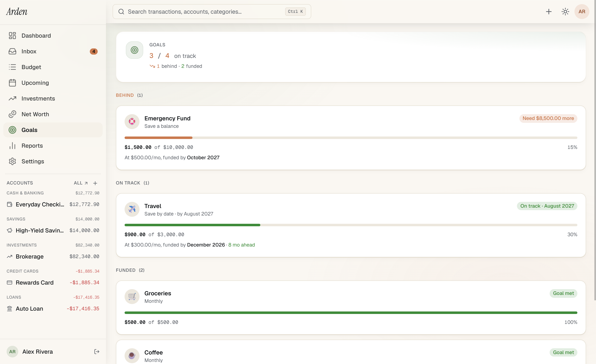Click Emergency Fund progress bar
This screenshot has width=596, height=364.
pyautogui.click(x=351, y=138)
